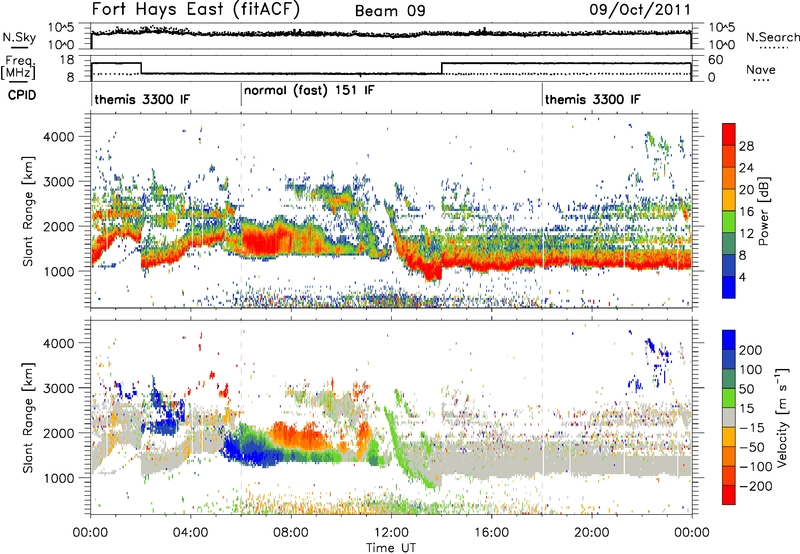The width and height of the screenshot is (800, 554).
Task: Click the light green Power colorbar segment between 12 and 16
Action: pyautogui.click(x=729, y=222)
